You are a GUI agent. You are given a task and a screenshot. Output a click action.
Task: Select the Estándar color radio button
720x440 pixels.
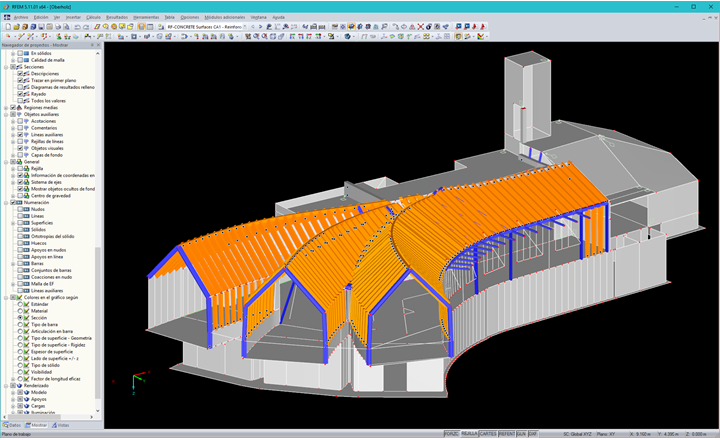(20, 304)
